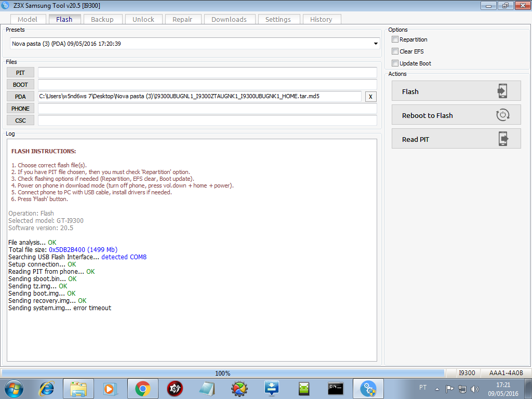Click the I9300 status bar entry

click(467, 373)
